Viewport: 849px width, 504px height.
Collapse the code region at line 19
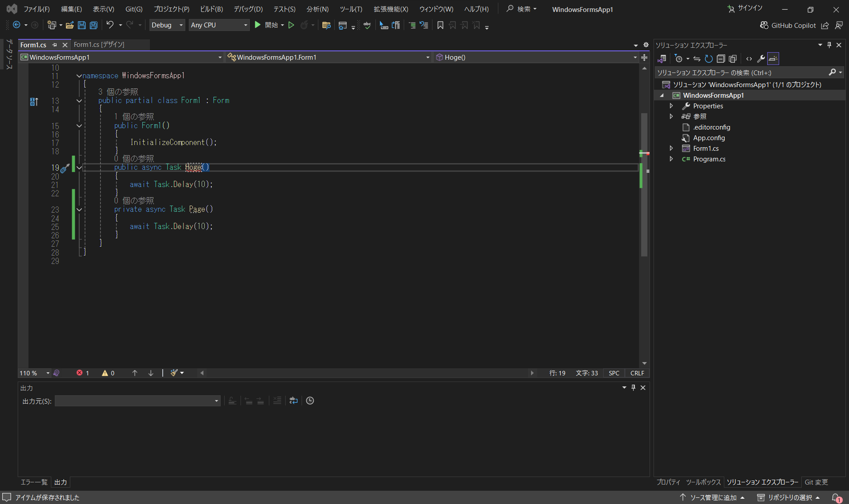79,168
